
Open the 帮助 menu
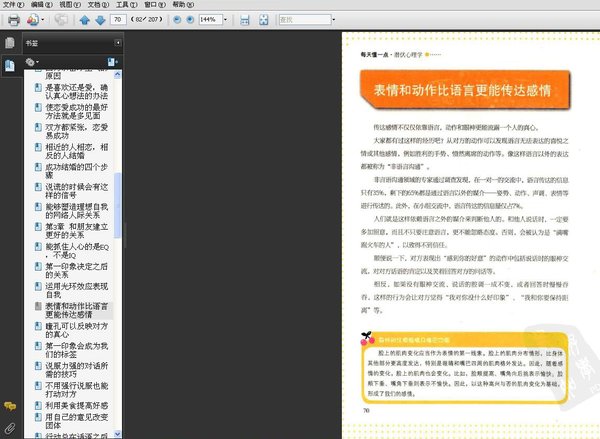[x=183, y=5]
